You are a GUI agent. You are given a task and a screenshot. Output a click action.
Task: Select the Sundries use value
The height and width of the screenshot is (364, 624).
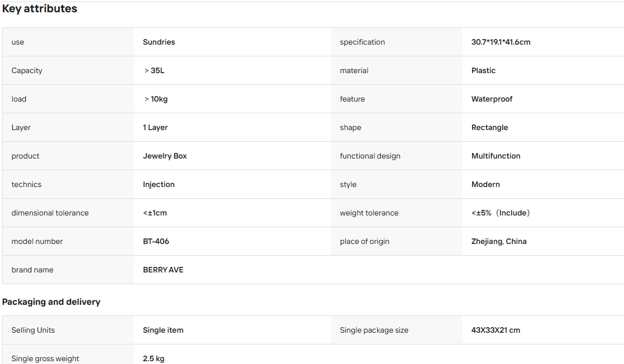tap(159, 42)
